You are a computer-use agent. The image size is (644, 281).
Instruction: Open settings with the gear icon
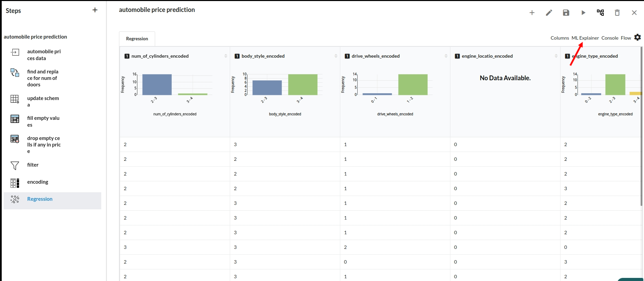pos(638,37)
